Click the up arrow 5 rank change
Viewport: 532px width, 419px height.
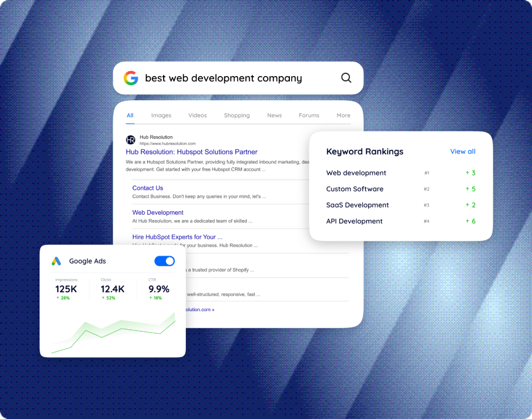471,189
